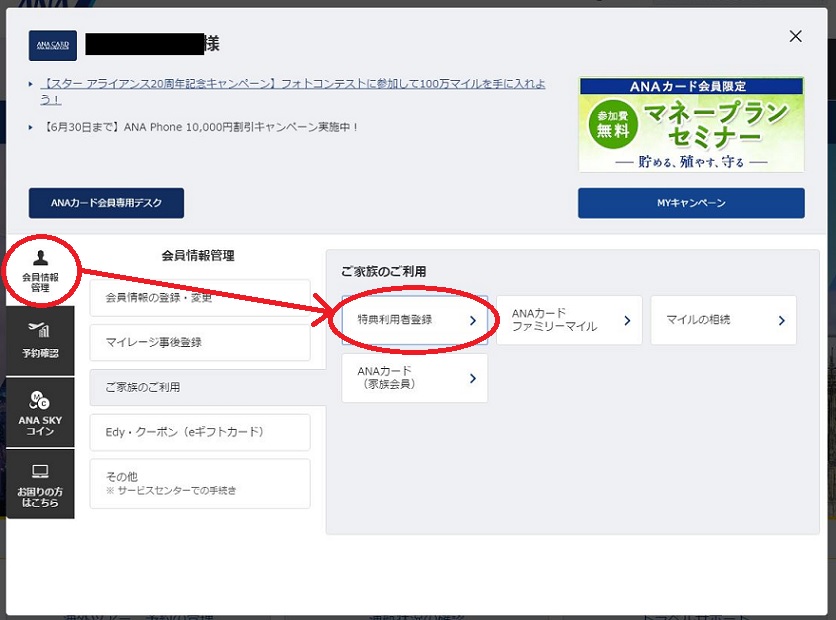This screenshot has width=836, height=620.
Task: Click the ご家族のご利用 panel heading
Action: (x=383, y=272)
